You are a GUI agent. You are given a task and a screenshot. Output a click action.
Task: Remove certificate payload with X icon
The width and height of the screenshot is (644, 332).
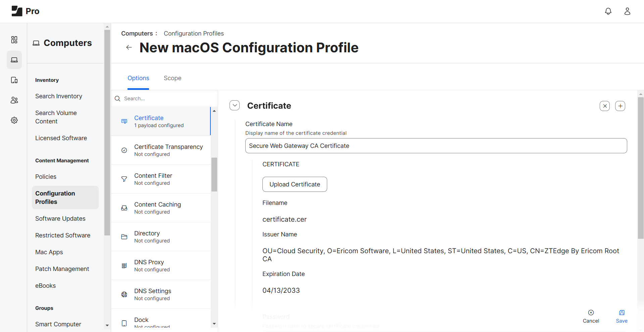coord(604,106)
